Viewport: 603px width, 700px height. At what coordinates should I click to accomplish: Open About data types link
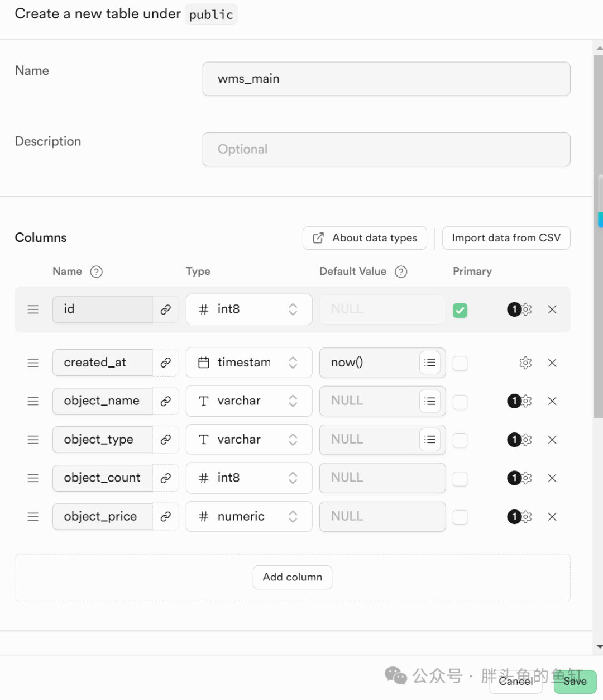tap(365, 238)
